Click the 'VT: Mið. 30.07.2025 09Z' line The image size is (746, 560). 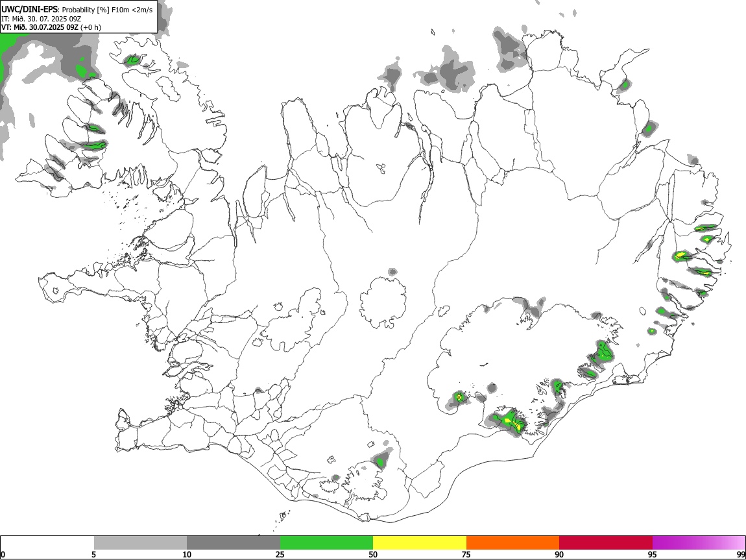[40, 27]
